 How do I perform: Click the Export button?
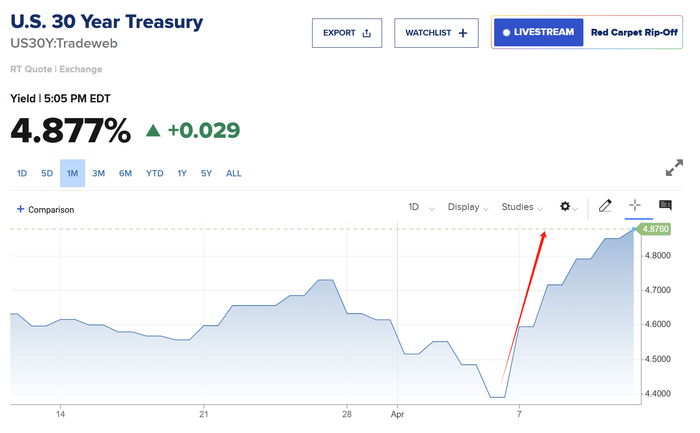coord(347,33)
